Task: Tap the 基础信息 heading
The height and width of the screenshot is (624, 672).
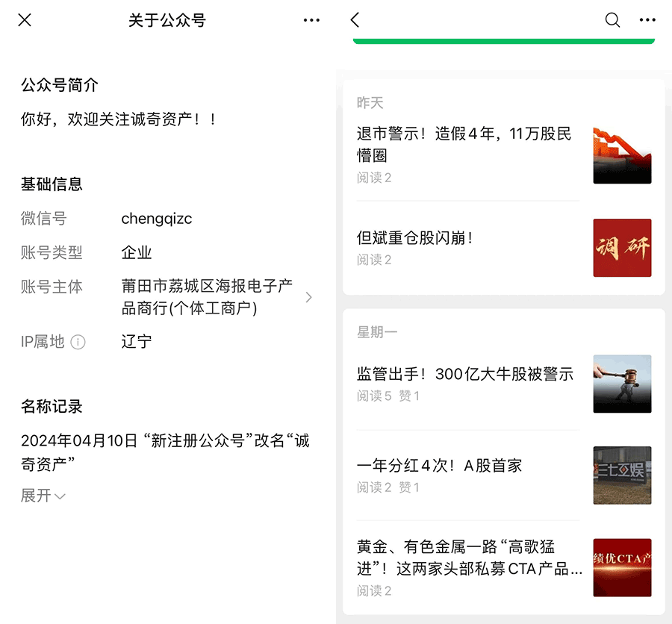Action: click(x=52, y=184)
